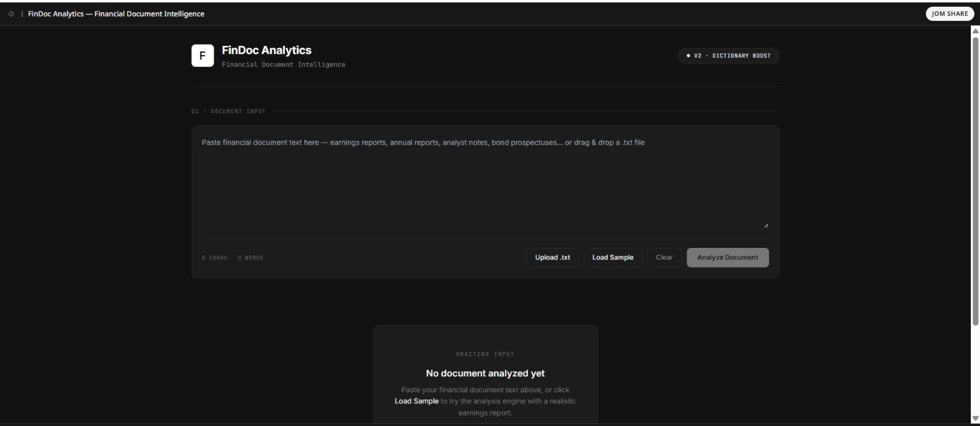Click the Load Sample link in the empty state
The width and height of the screenshot is (980, 426).
pos(417,402)
